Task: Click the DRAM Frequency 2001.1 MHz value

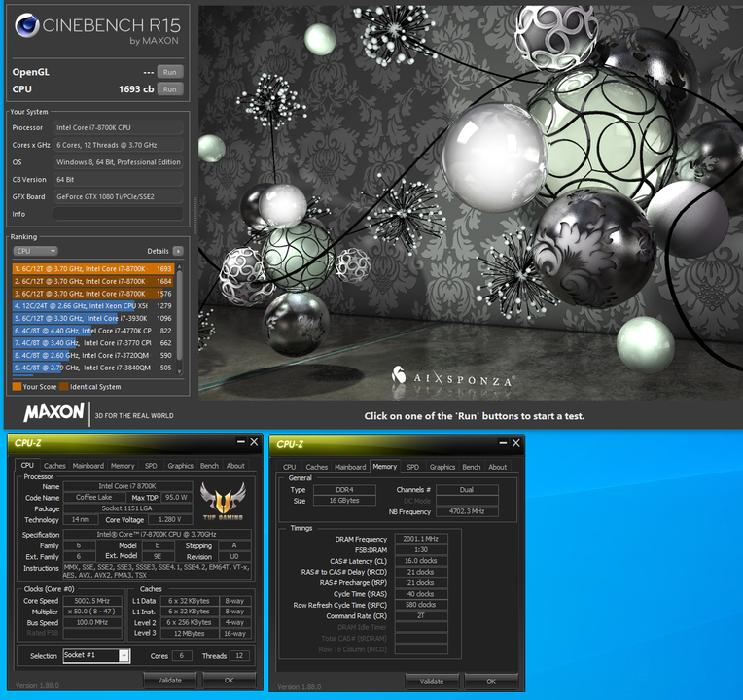Action: pyautogui.click(x=421, y=539)
